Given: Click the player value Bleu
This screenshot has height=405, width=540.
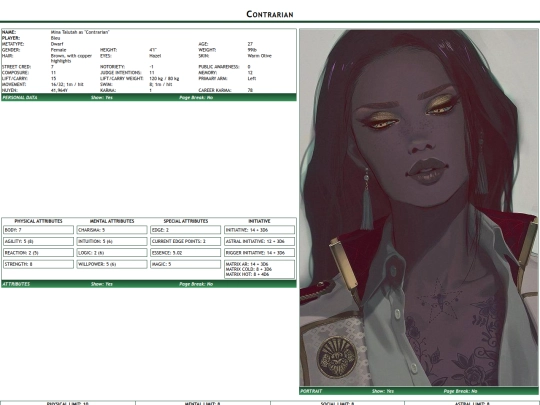Looking at the screenshot, I should pos(55,38).
